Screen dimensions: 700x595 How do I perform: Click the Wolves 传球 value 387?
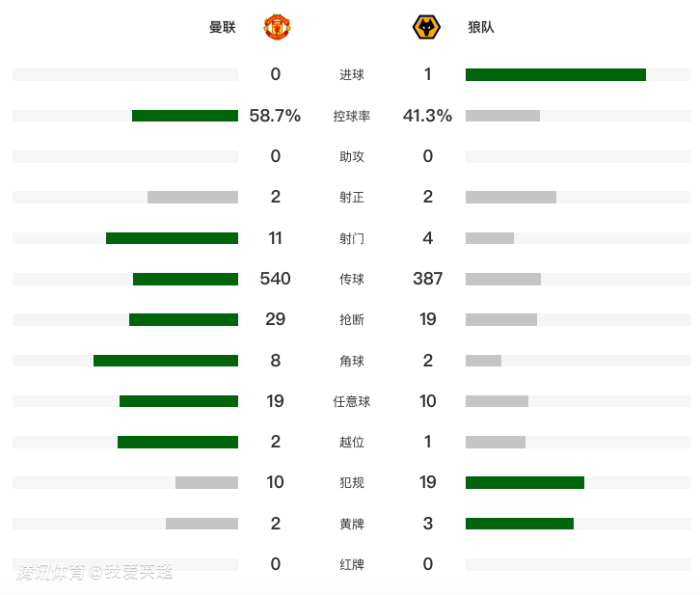click(428, 279)
